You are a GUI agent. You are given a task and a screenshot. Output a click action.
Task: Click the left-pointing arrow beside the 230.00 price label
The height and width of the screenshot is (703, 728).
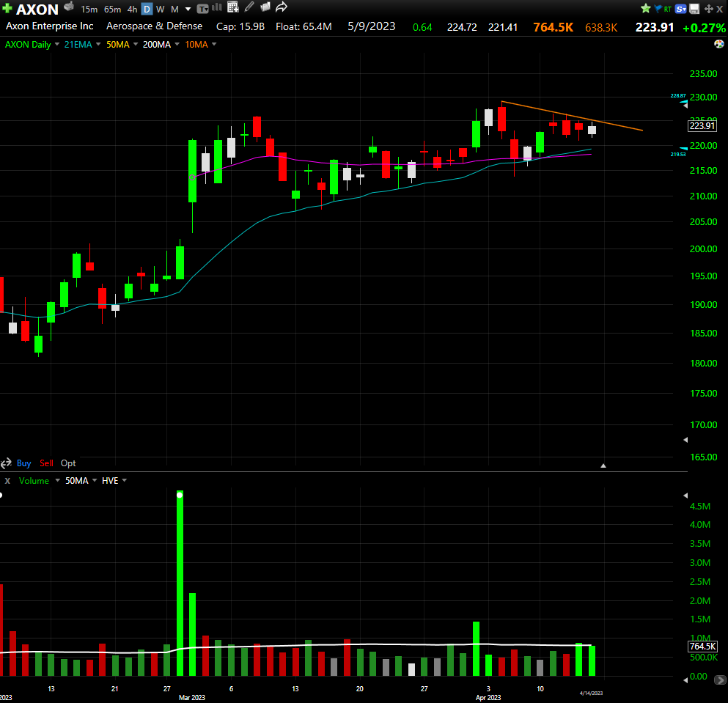click(685, 106)
